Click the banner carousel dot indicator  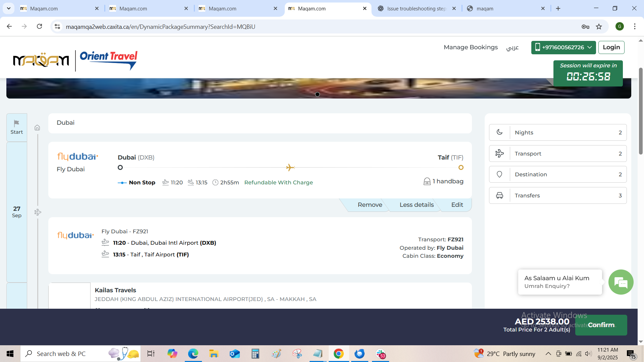click(x=317, y=95)
